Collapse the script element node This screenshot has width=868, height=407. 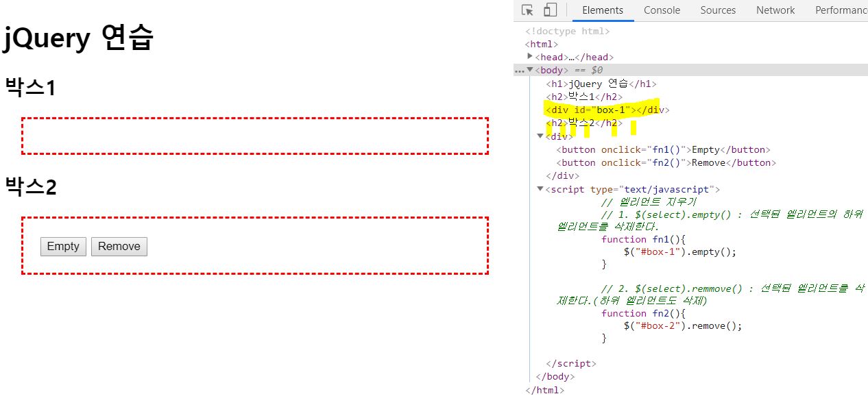[x=540, y=188]
